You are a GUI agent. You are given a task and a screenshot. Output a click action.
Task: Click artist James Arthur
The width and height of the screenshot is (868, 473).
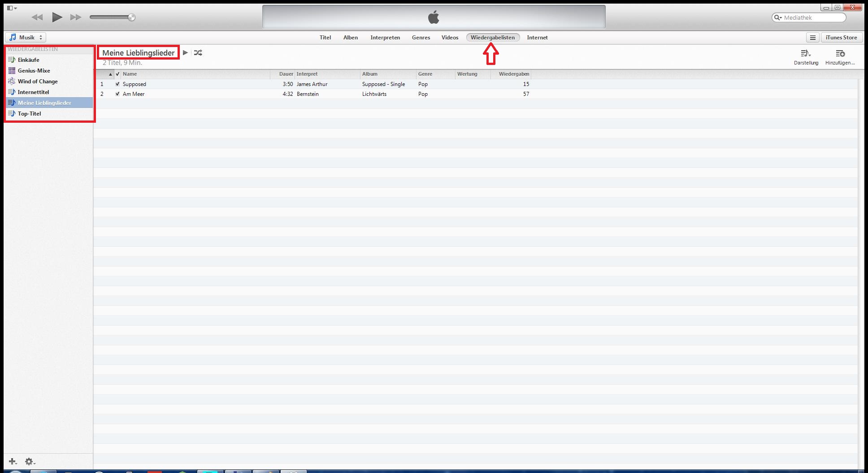coord(312,84)
